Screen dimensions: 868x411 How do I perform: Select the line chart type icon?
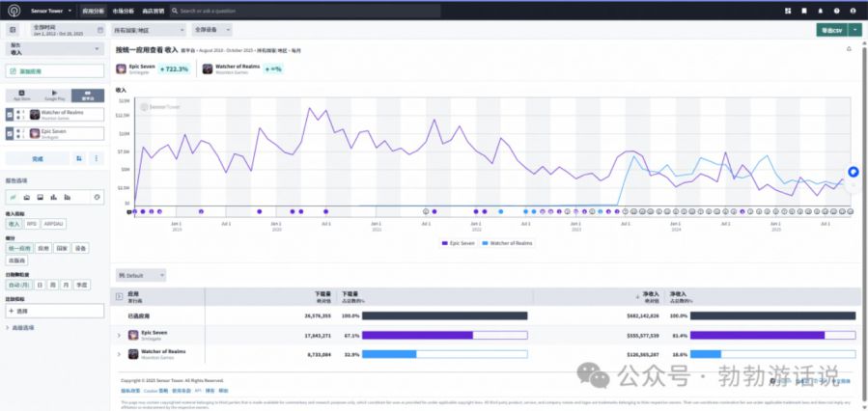click(x=13, y=197)
